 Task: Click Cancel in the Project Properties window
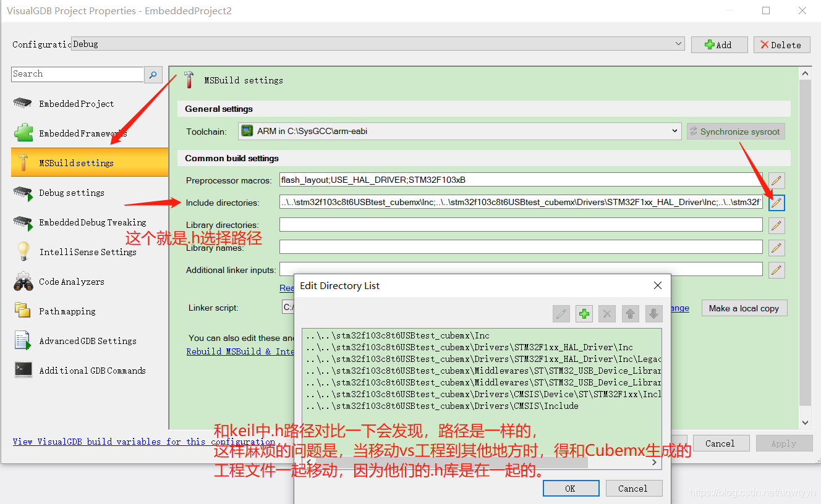click(x=720, y=443)
